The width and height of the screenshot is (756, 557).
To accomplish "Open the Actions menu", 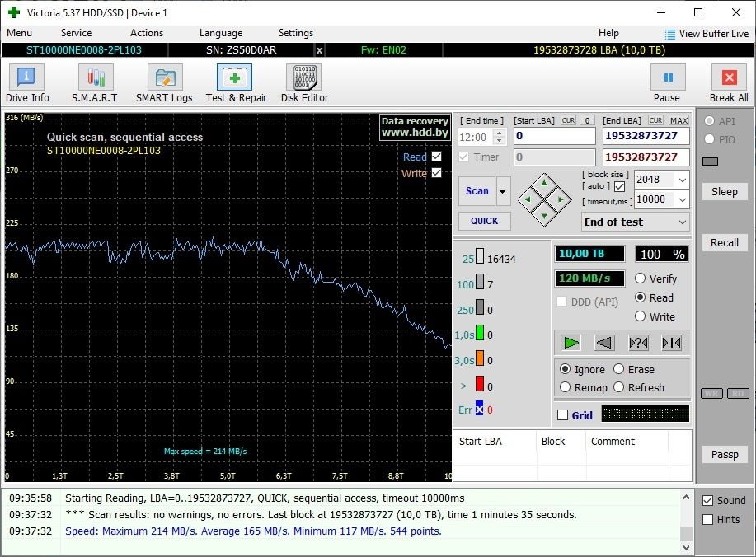I will click(147, 33).
